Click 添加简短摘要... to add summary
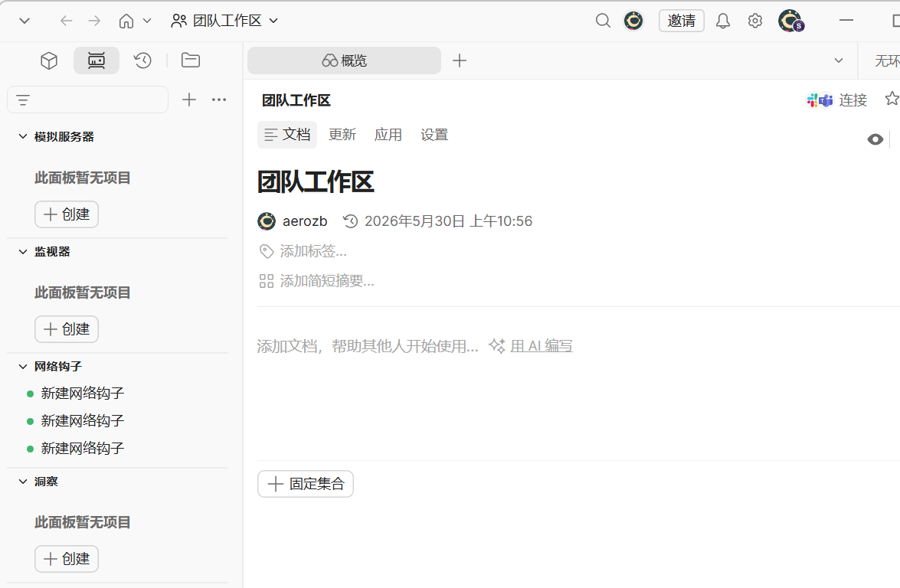 327,281
